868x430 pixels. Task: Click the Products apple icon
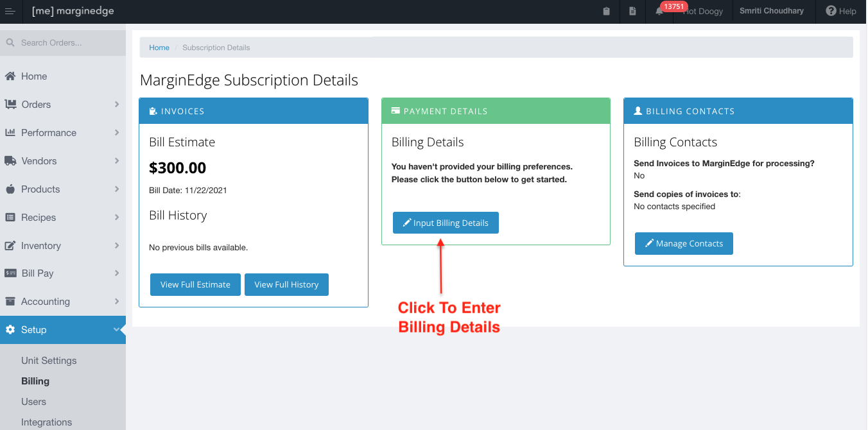coord(10,189)
